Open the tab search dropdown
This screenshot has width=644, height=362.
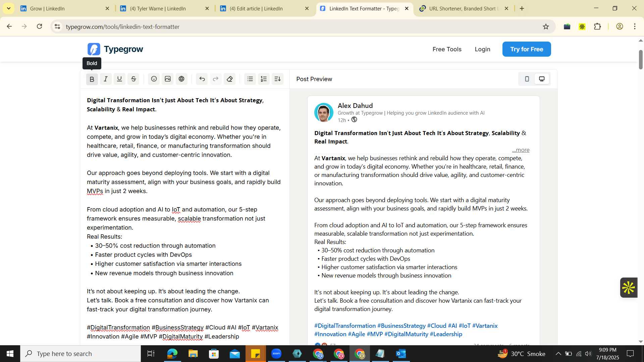pyautogui.click(x=9, y=8)
